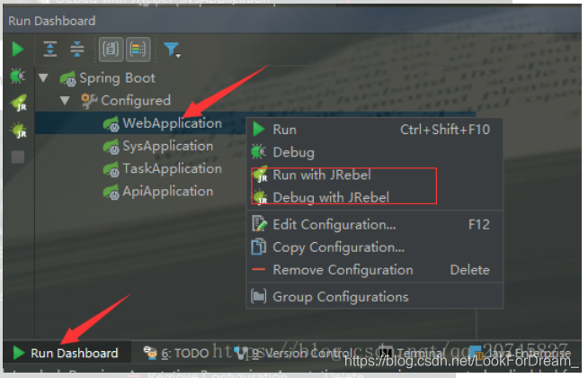Select the Spring Boot tree node
The height and width of the screenshot is (378, 588).
[107, 78]
